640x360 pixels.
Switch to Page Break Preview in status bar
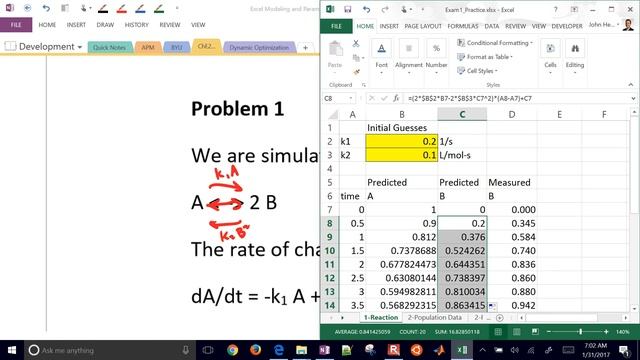[x=535, y=332]
